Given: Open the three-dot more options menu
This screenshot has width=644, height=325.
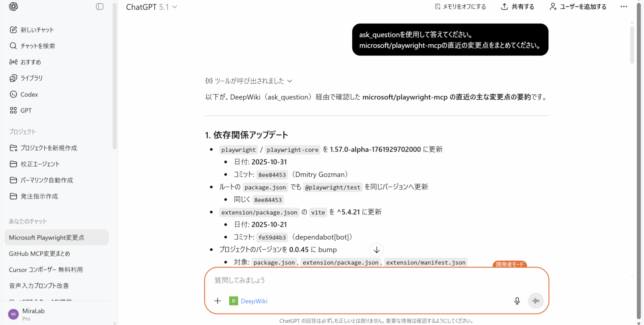Looking at the screenshot, I should pos(624,7).
